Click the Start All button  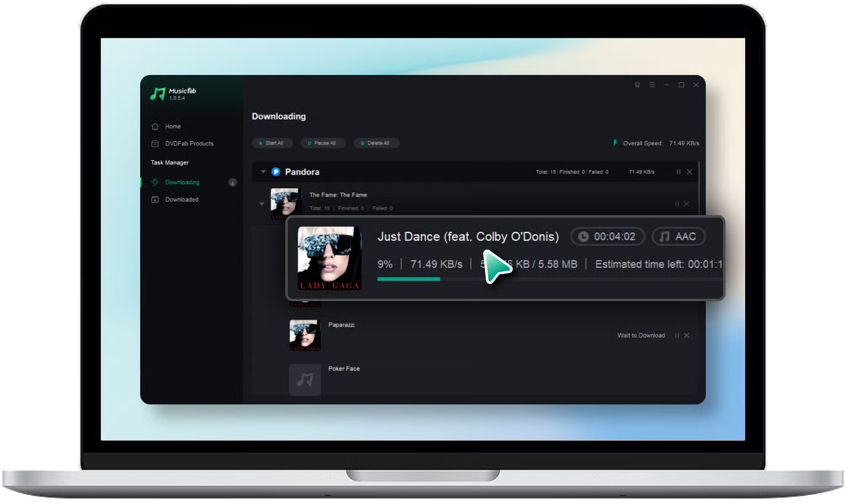[272, 143]
